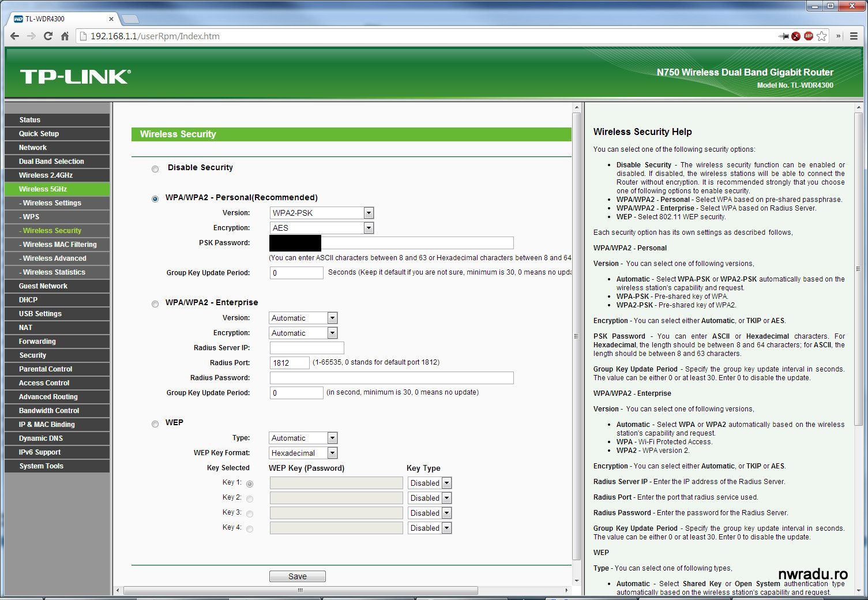Bookmark this page with the star icon
Image resolution: width=868 pixels, height=600 pixels.
pyautogui.click(x=822, y=36)
